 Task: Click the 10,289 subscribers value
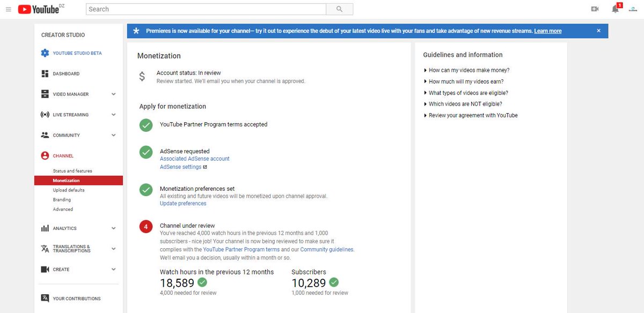click(309, 282)
